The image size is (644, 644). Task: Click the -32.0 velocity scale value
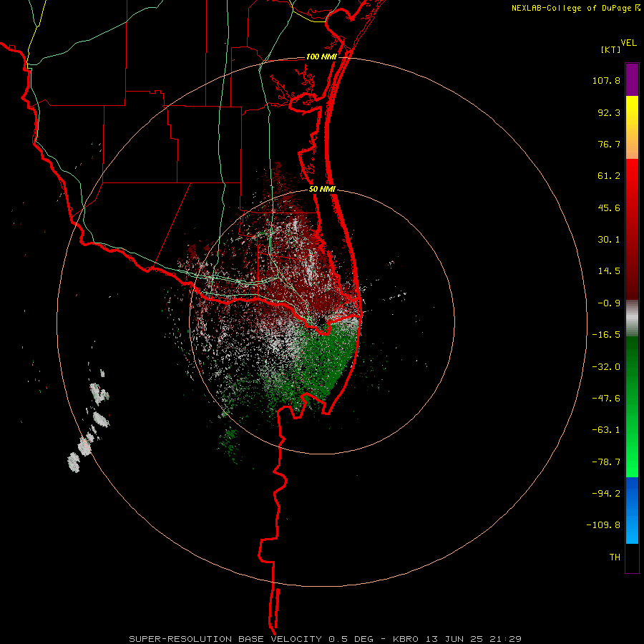(606, 367)
